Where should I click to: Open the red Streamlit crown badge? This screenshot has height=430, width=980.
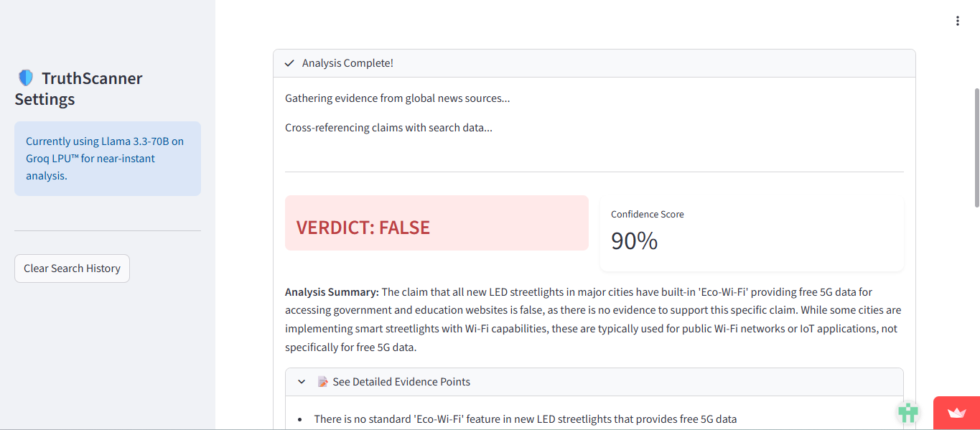point(956,413)
